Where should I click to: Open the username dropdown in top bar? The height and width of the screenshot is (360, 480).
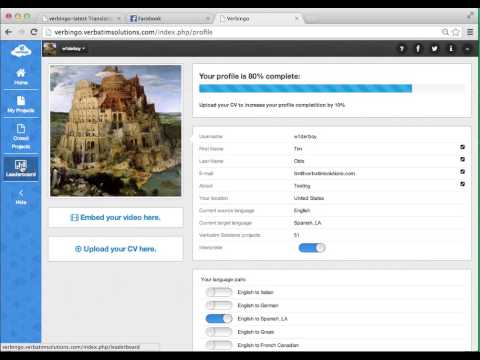pos(73,49)
